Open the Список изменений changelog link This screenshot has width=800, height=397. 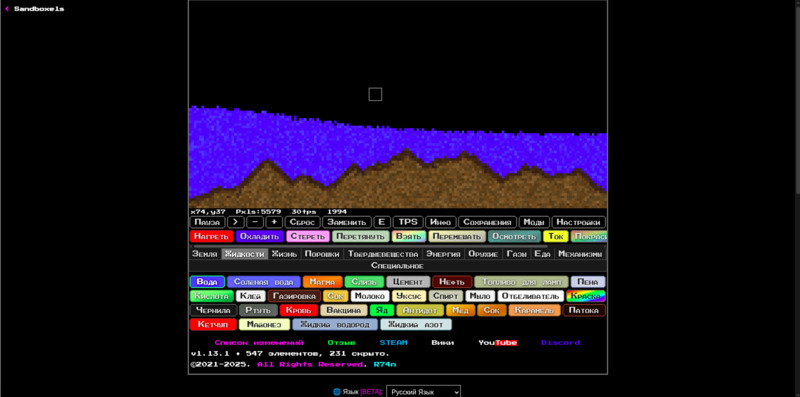[x=259, y=342]
